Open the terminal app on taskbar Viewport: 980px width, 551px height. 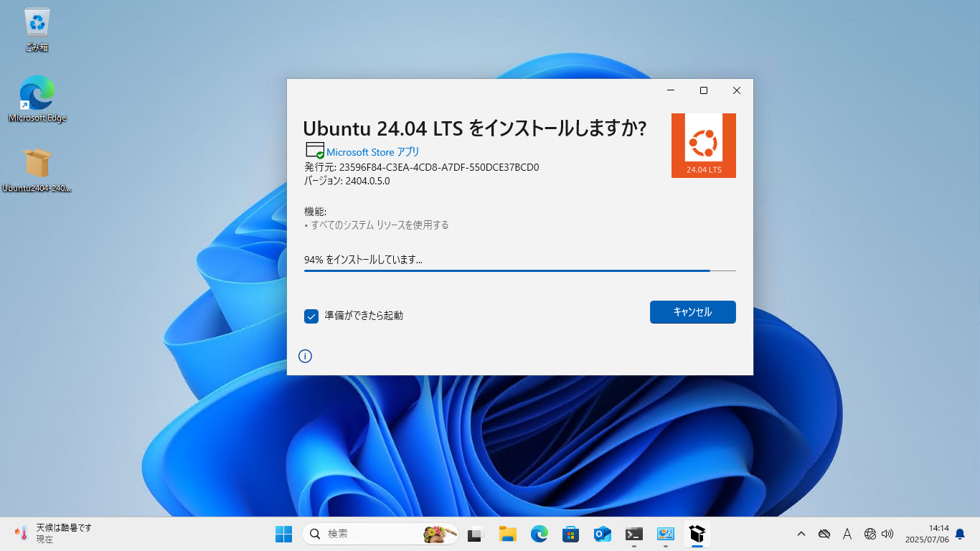634,534
